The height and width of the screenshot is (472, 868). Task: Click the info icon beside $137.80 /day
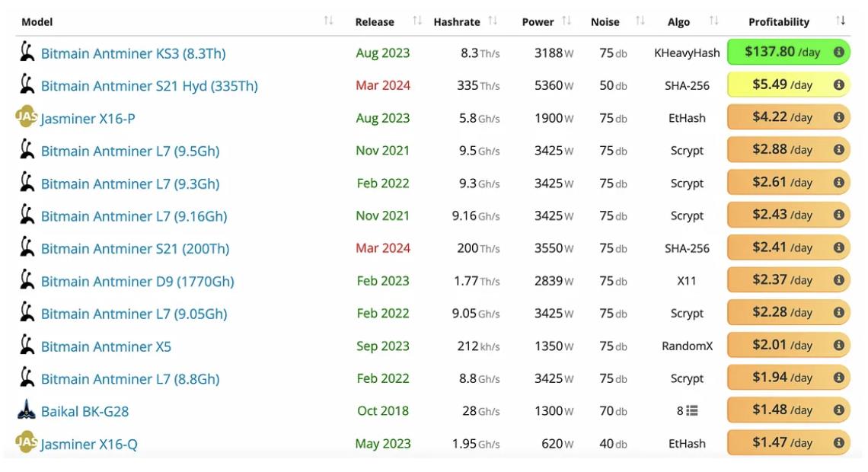(x=838, y=53)
